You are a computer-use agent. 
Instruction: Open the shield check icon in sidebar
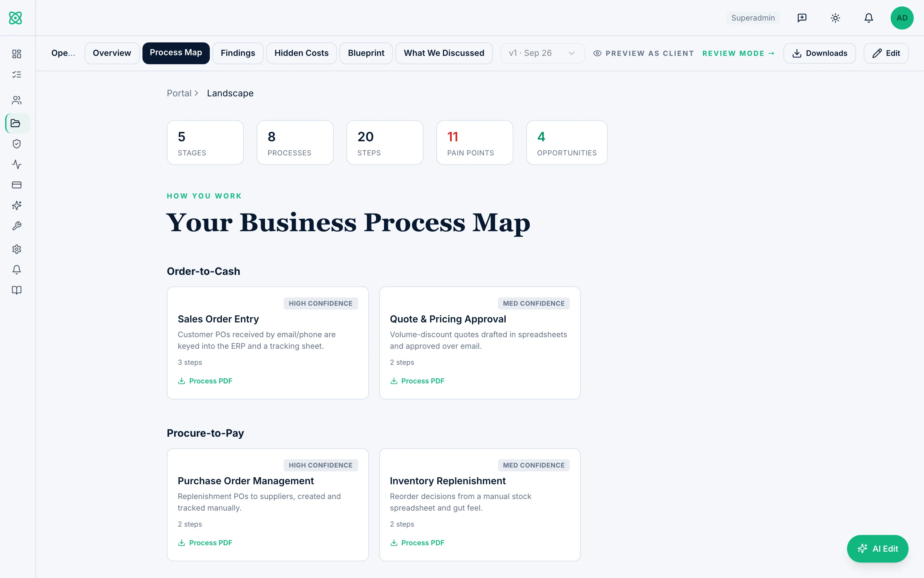point(16,144)
